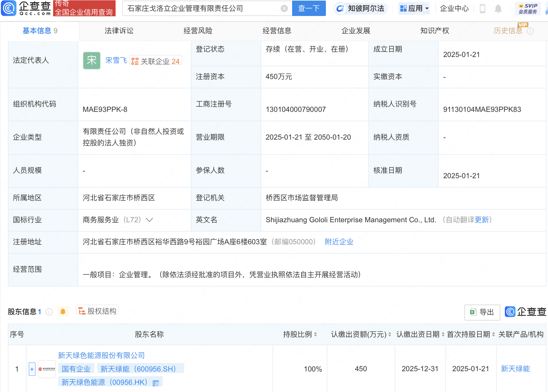Image resolution: width=548 pixels, height=392 pixels.
Task: Click the 桥西区市场监督管理局 registration authority
Action: 301,198
